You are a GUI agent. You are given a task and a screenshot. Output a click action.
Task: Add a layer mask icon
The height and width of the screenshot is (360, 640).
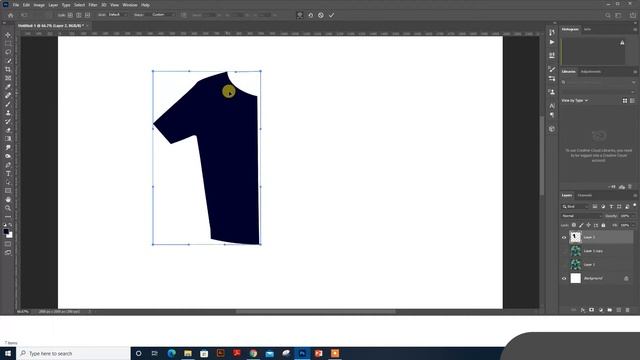point(591,310)
